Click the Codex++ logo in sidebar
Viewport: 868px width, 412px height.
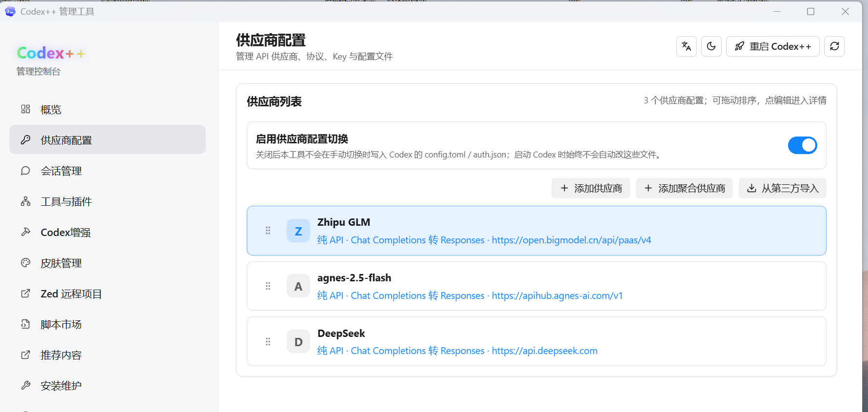pos(51,53)
